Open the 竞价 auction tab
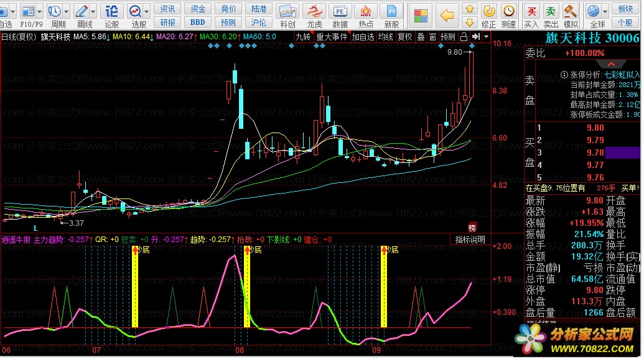Image resolution: width=644 pixels, height=359 pixels. 228,9
